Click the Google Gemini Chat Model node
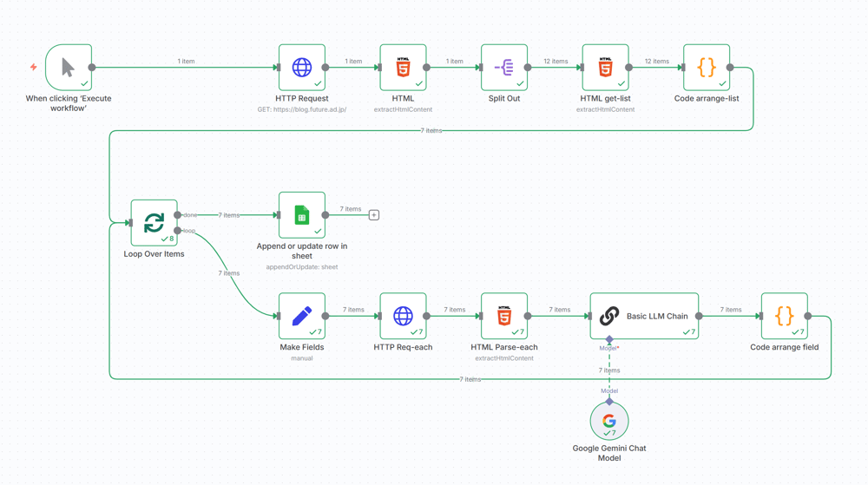This screenshot has width=868, height=485. tap(609, 421)
